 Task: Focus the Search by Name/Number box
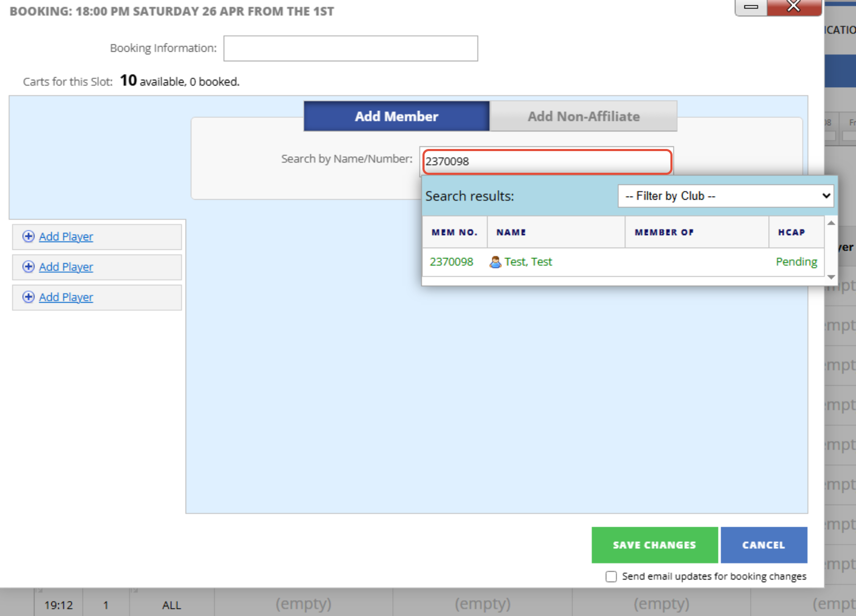pos(547,162)
